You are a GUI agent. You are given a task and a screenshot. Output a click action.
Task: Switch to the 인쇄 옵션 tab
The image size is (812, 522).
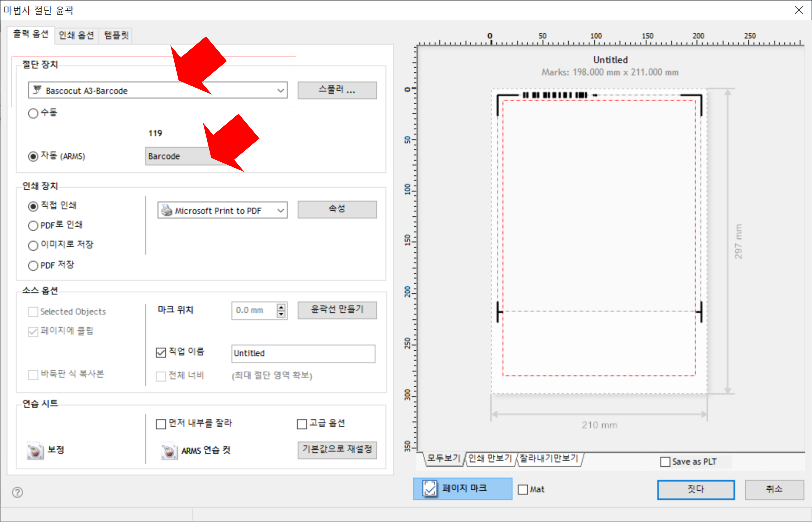pos(76,35)
